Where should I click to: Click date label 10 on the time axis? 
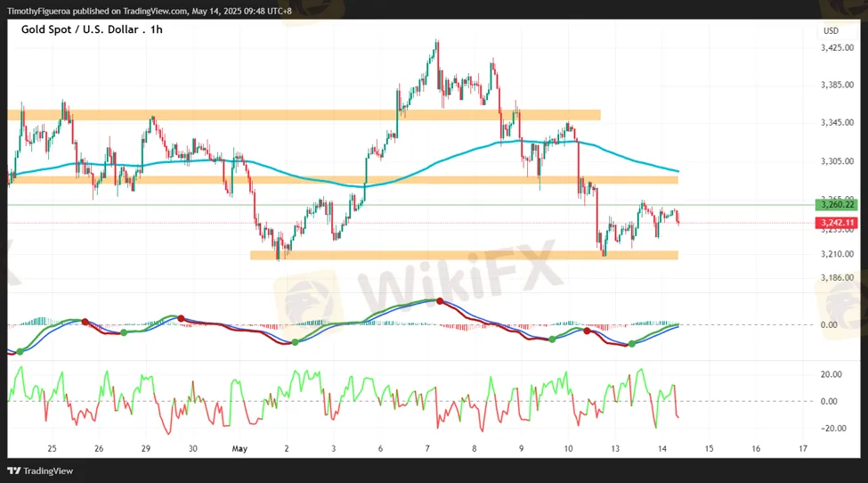[569, 448]
